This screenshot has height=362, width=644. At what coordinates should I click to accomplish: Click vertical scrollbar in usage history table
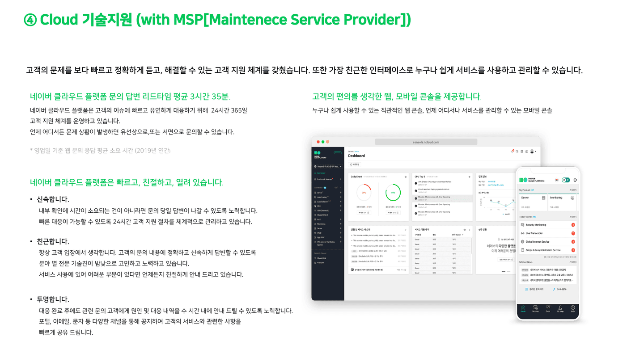471,246
